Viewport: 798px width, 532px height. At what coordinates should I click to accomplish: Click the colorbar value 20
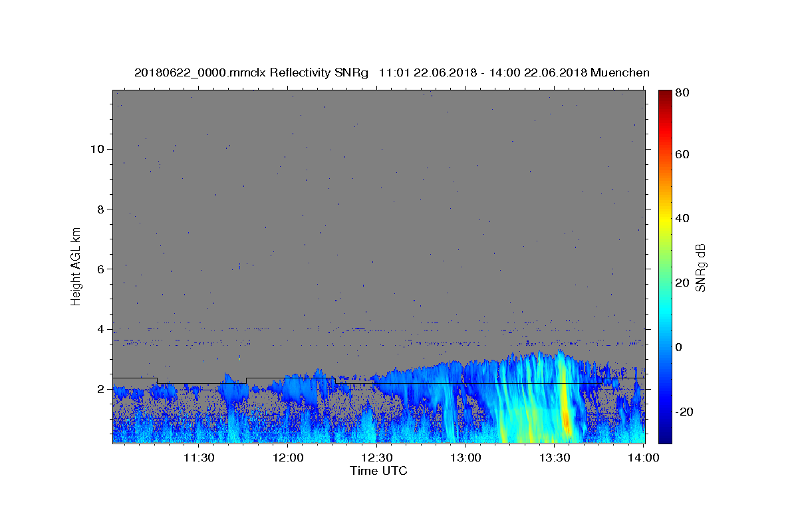(682, 283)
